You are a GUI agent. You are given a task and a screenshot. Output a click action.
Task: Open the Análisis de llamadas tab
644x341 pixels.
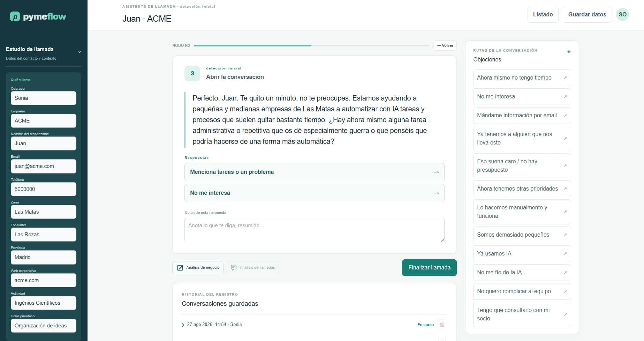252,268
